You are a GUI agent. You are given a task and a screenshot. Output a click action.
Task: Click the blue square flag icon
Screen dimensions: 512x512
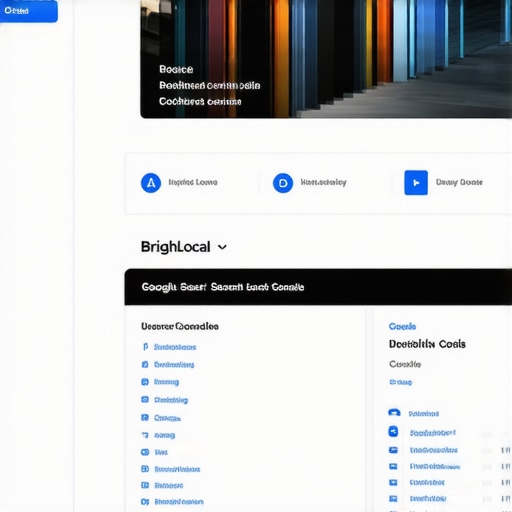(416, 183)
